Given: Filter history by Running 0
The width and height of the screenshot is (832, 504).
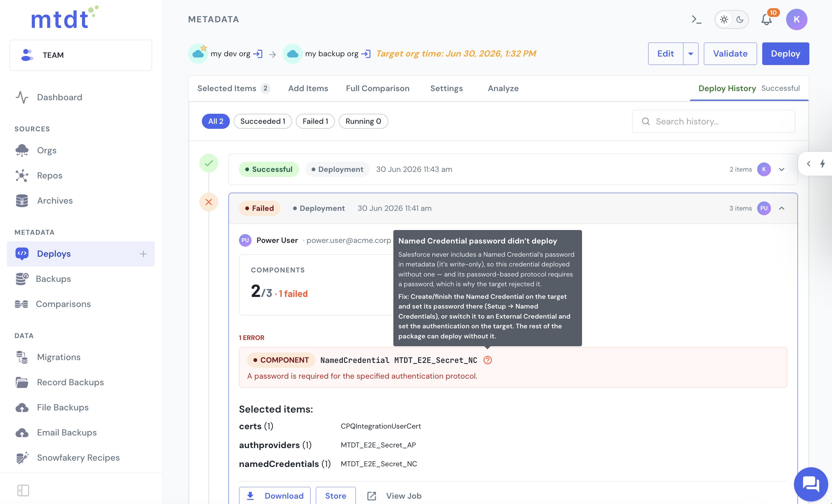Looking at the screenshot, I should [363, 121].
